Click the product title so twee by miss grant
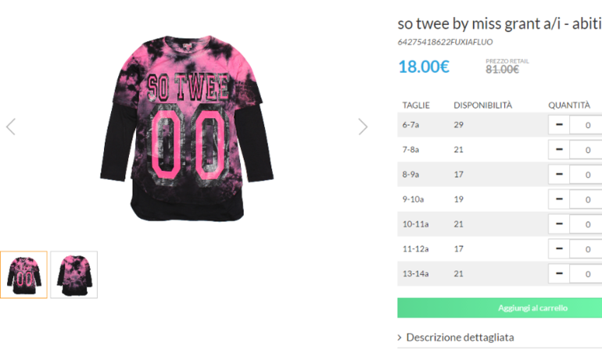 pos(500,23)
